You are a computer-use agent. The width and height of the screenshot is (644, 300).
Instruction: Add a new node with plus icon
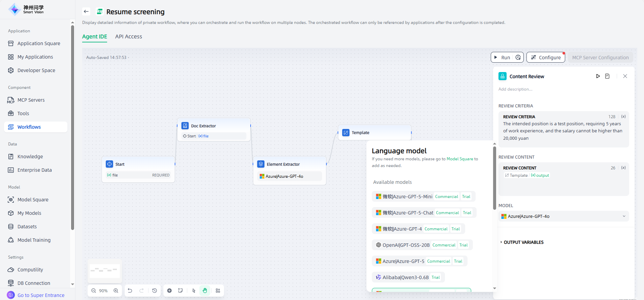[169, 291]
